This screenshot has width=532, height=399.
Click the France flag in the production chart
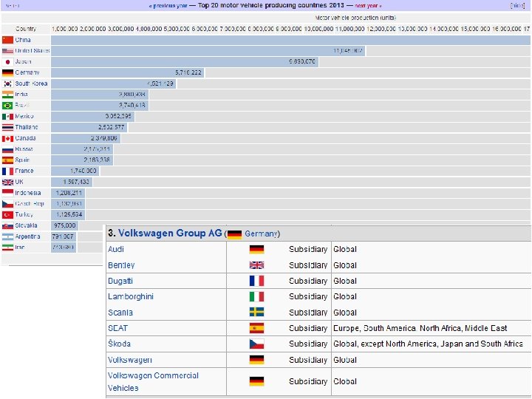(x=7, y=171)
